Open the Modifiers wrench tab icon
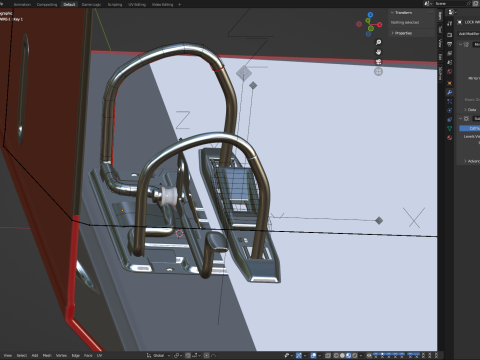The height and width of the screenshot is (360, 480). coord(450,92)
